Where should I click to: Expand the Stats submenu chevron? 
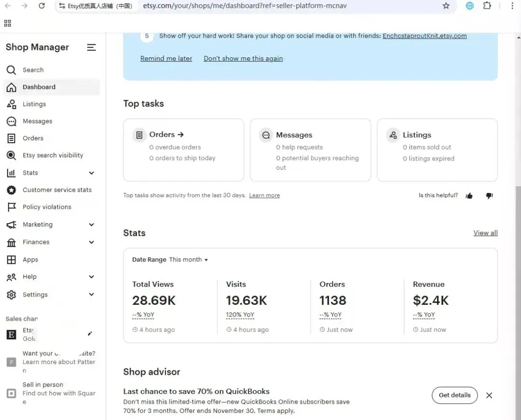click(92, 173)
